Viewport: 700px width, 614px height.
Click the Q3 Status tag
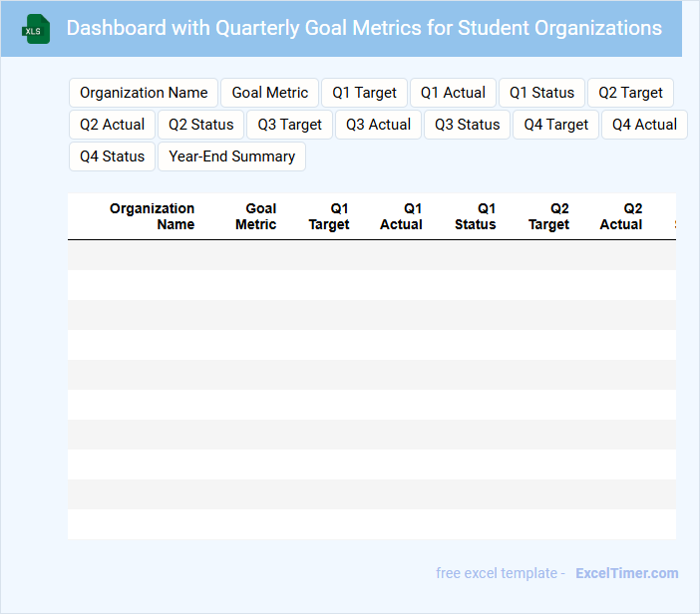click(x=467, y=125)
